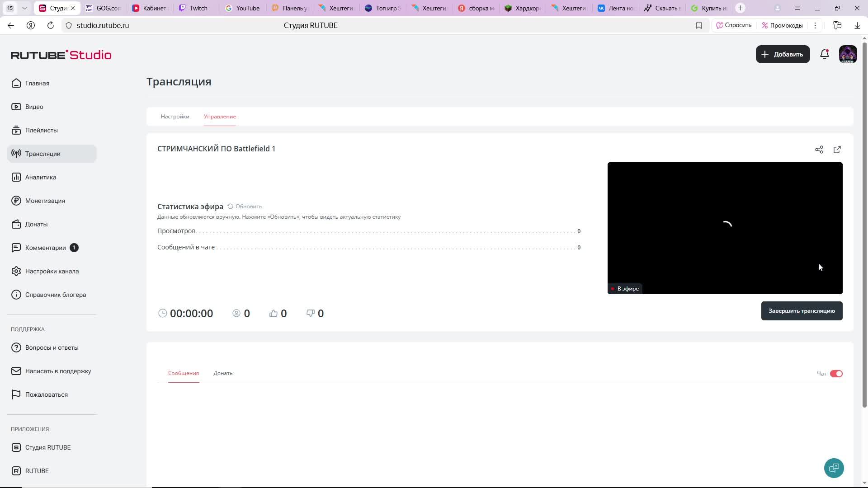The height and width of the screenshot is (488, 868).
Task: Click the refresh icon next to Обновить
Action: pos(230,206)
